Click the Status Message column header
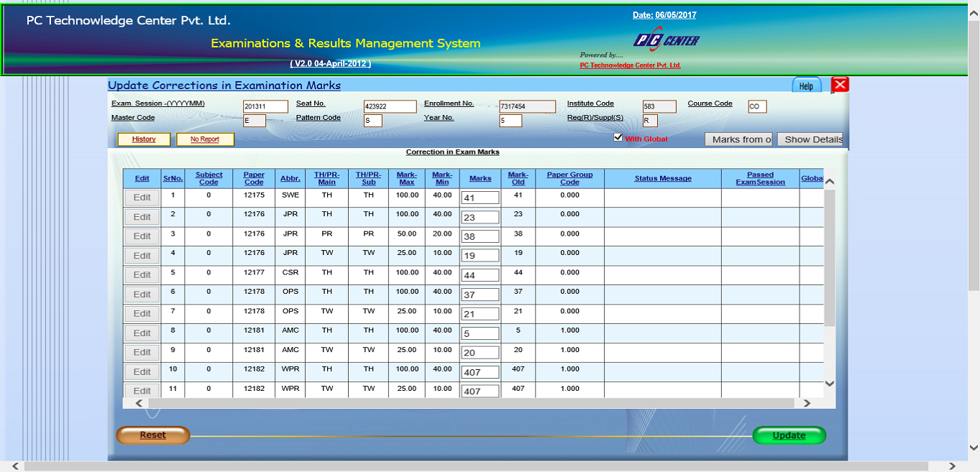Screen dimensions: 980x472 (x=662, y=178)
